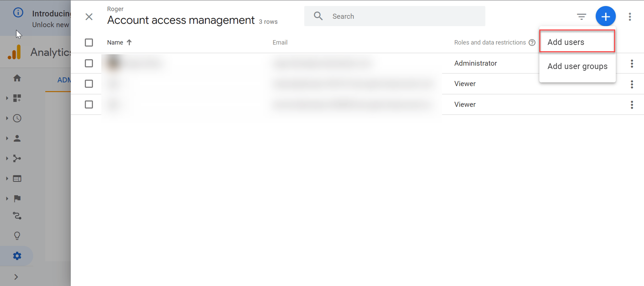Expand the Customization dashboard section arrow
This screenshot has height=286, width=644.
[7, 98]
